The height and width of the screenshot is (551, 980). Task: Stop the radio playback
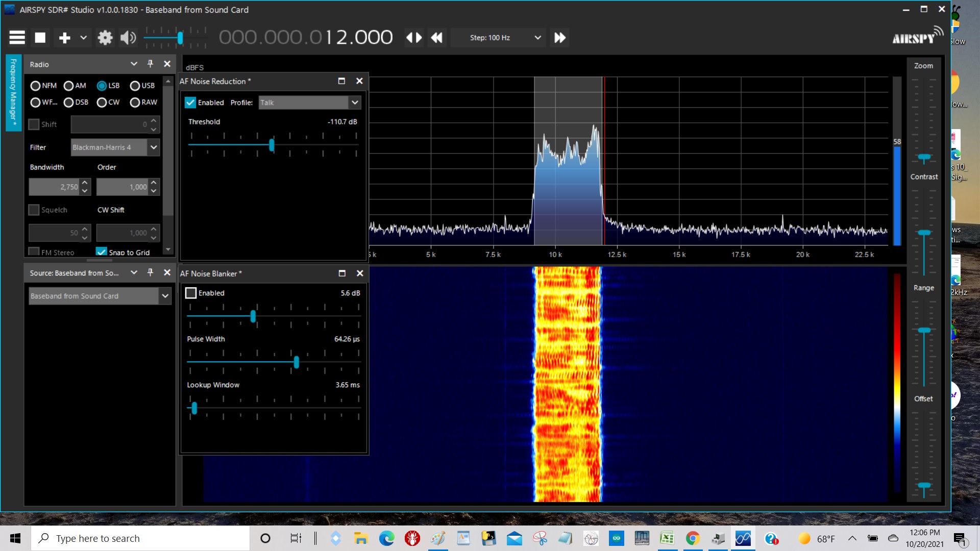(x=40, y=37)
